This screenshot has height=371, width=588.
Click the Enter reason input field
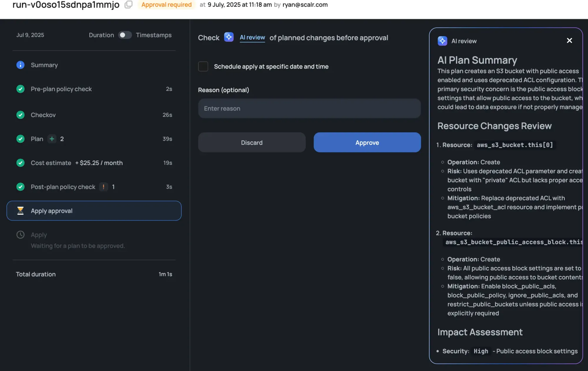[309, 109]
